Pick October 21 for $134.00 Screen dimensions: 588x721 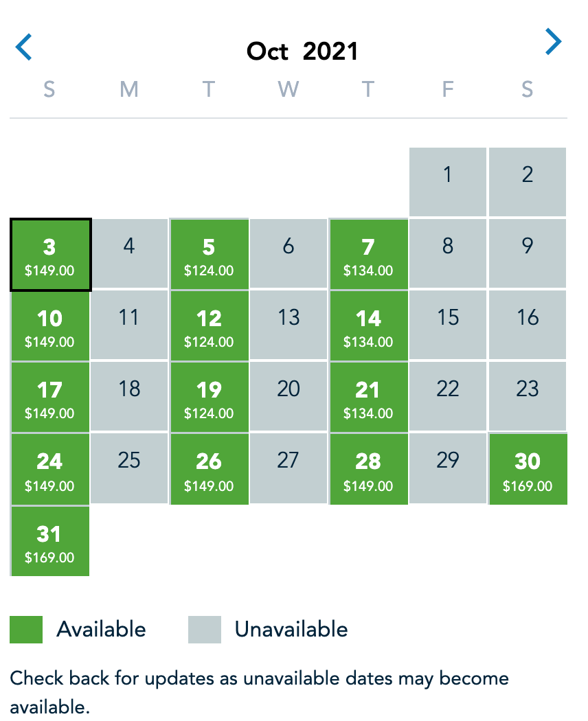[369, 398]
